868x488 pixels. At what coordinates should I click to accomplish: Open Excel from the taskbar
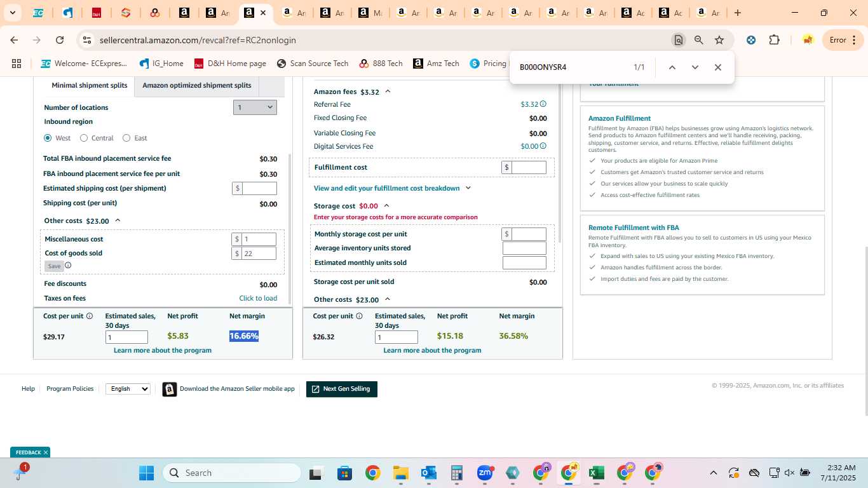pyautogui.click(x=596, y=473)
